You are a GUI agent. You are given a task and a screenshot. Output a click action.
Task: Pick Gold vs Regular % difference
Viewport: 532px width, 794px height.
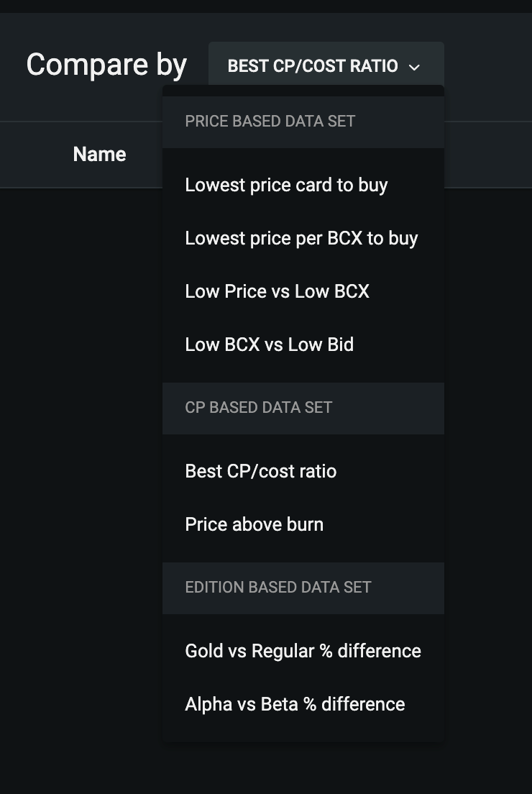303,651
